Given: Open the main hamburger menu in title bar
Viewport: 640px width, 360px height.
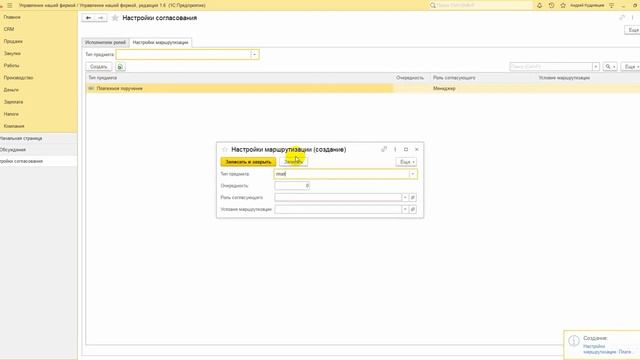Looking at the screenshot, I should coord(10,5).
